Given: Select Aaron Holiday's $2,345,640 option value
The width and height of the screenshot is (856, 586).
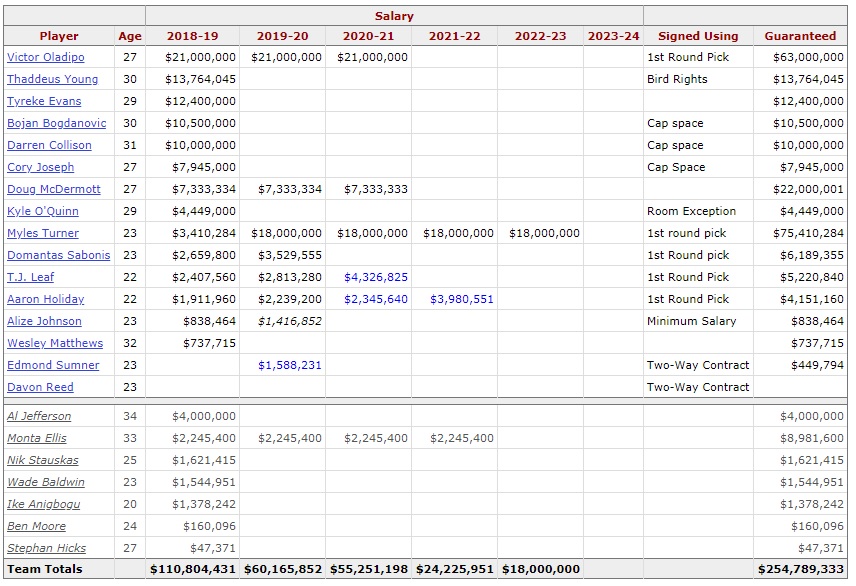Looking at the screenshot, I should click(x=376, y=299).
